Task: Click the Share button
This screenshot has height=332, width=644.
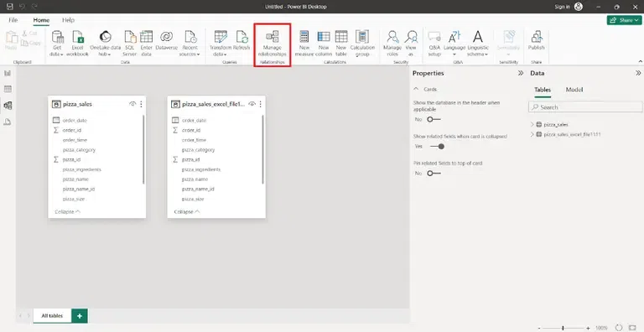Action: point(624,20)
